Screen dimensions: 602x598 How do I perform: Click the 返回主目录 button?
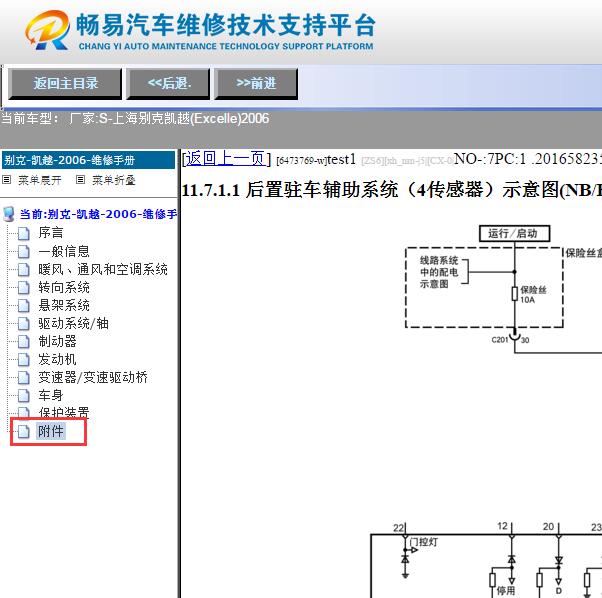coord(65,84)
